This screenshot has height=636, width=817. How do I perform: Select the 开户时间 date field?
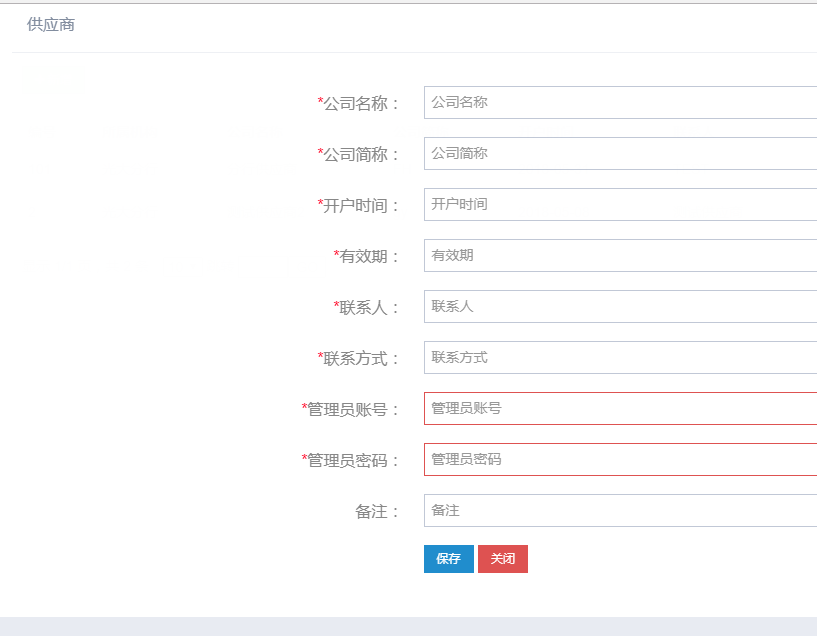(x=621, y=205)
